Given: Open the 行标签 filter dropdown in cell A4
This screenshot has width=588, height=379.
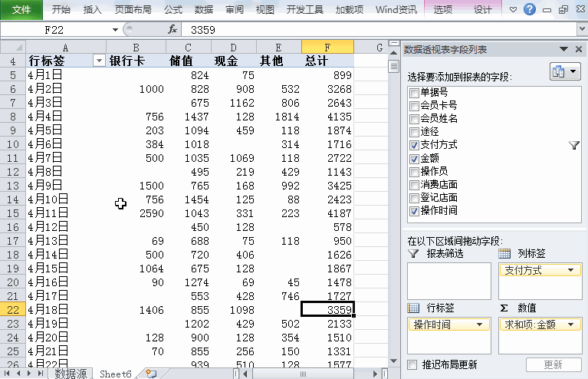Looking at the screenshot, I should [x=99, y=61].
